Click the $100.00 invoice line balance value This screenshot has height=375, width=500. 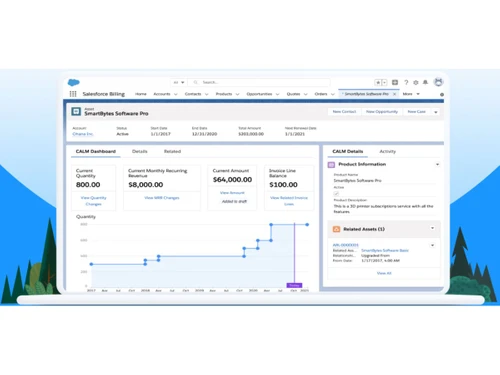[x=283, y=185]
